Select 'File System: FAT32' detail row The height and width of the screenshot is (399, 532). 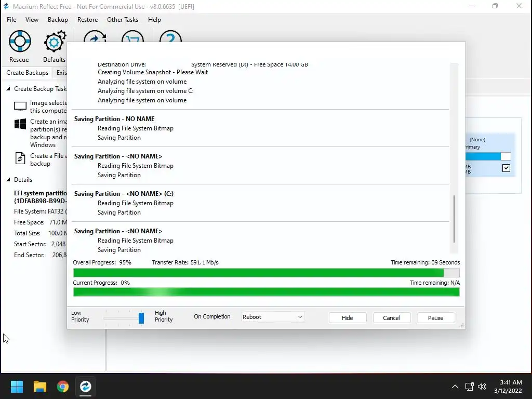(41, 211)
